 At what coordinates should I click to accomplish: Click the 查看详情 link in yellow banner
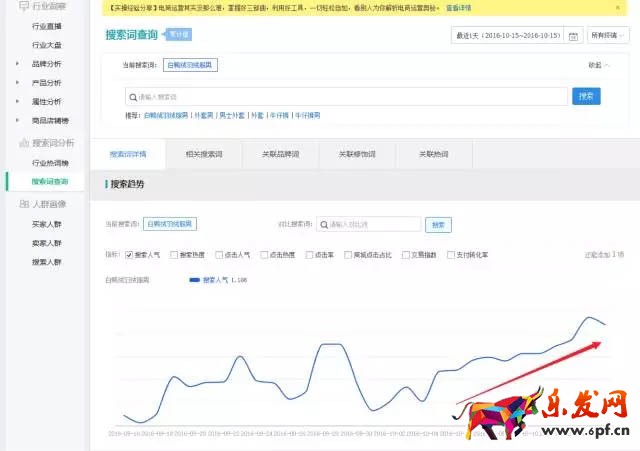pyautogui.click(x=459, y=7)
